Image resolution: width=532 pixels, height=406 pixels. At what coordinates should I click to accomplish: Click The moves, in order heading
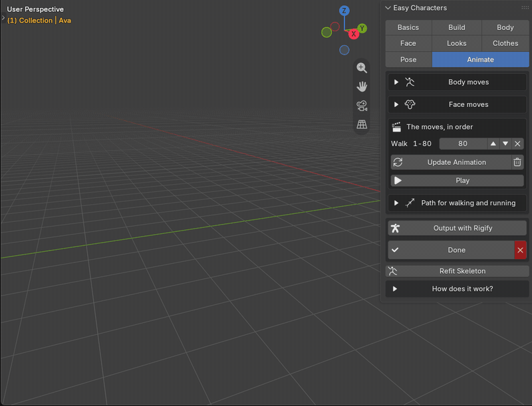440,127
